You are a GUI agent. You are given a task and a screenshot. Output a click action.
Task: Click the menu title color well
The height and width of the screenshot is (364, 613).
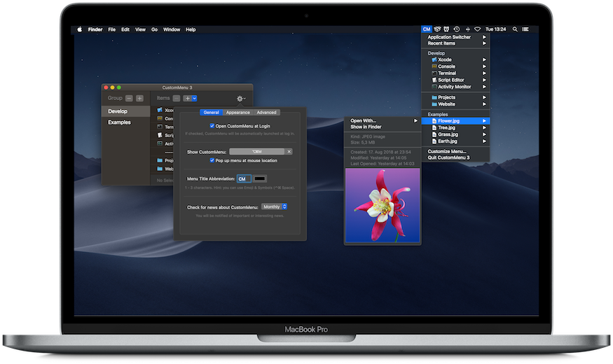[260, 179]
